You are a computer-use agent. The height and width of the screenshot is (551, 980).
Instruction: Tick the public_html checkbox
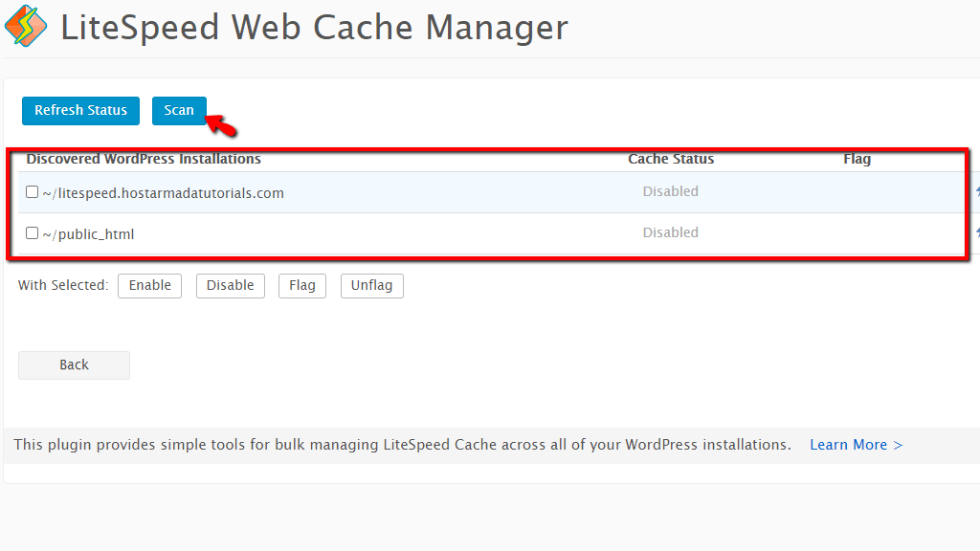click(32, 233)
